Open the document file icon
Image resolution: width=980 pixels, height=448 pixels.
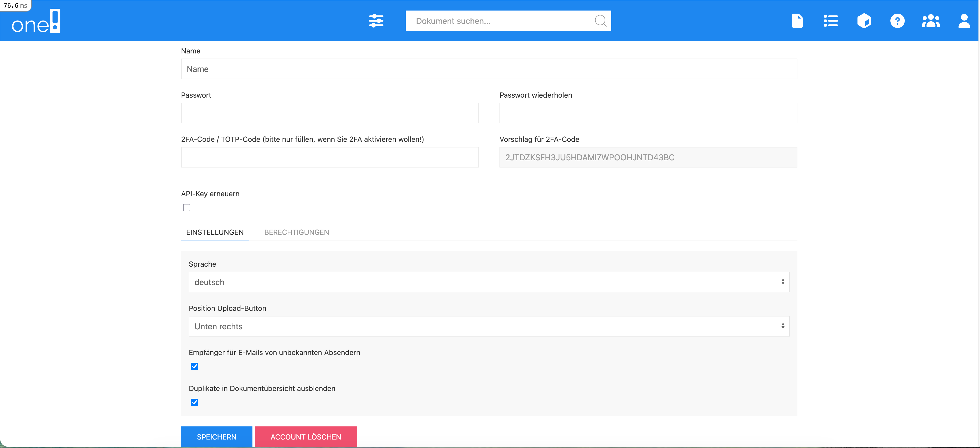click(797, 21)
